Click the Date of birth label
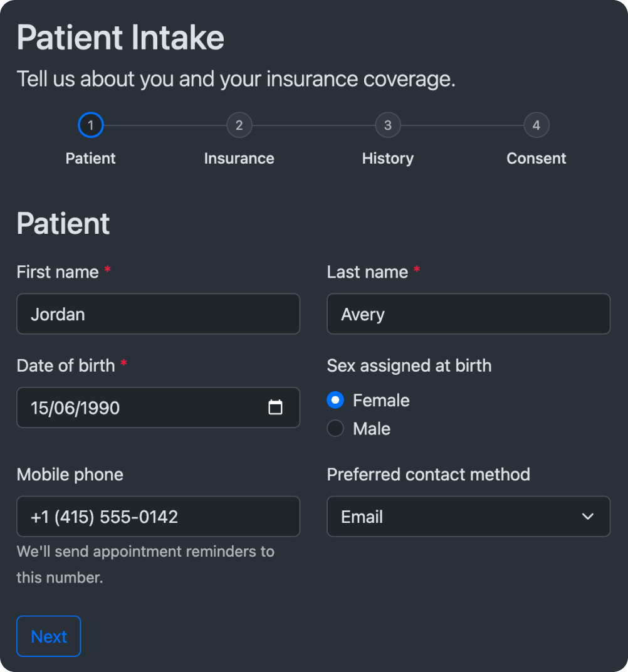 66,366
